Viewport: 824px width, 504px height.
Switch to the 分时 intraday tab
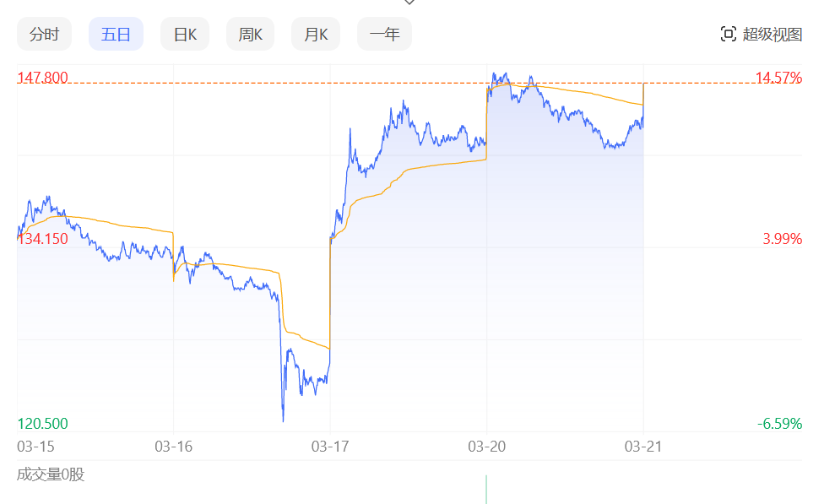click(x=45, y=35)
